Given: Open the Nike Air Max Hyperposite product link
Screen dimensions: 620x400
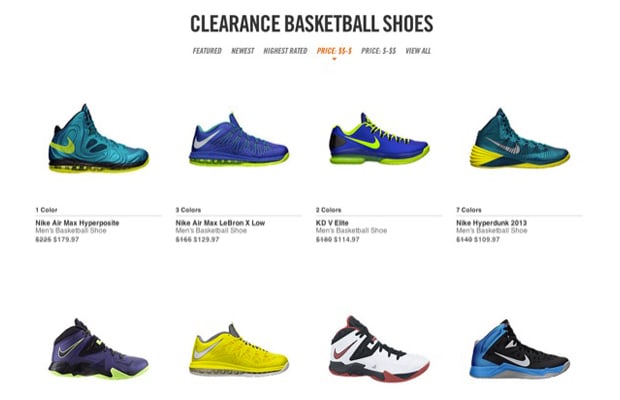Looking at the screenshot, I should coord(77,223).
